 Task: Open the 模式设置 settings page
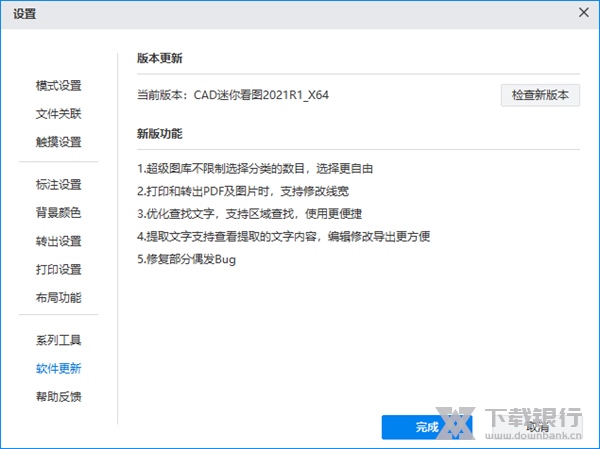click(58, 86)
